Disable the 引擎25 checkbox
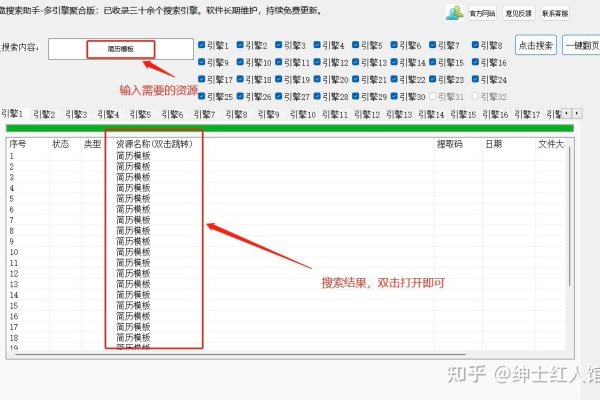 (x=202, y=96)
